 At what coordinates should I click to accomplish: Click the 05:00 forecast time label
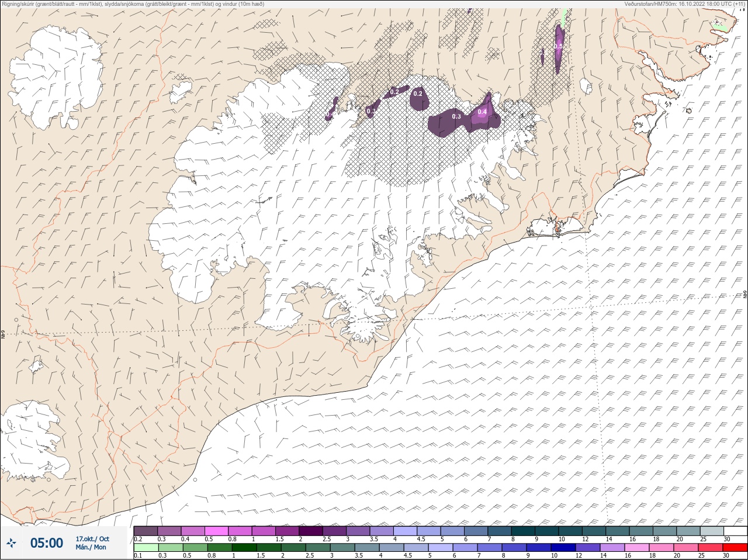coord(47,543)
